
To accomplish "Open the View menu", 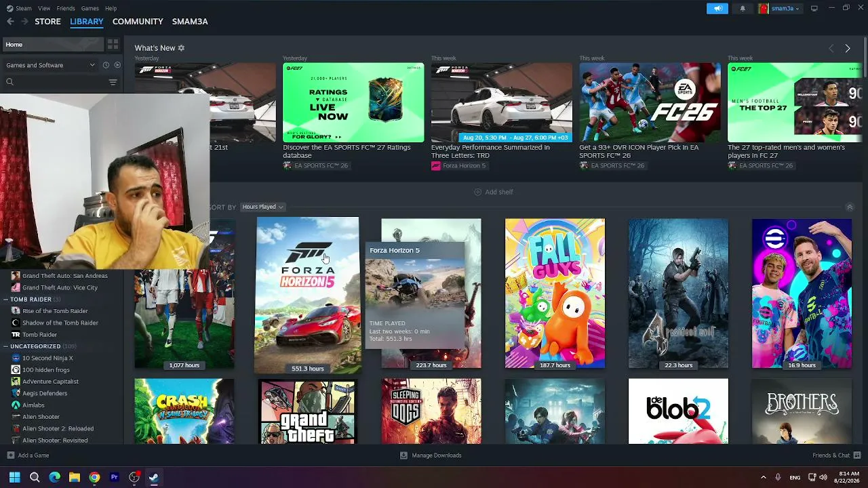I will 44,8.
